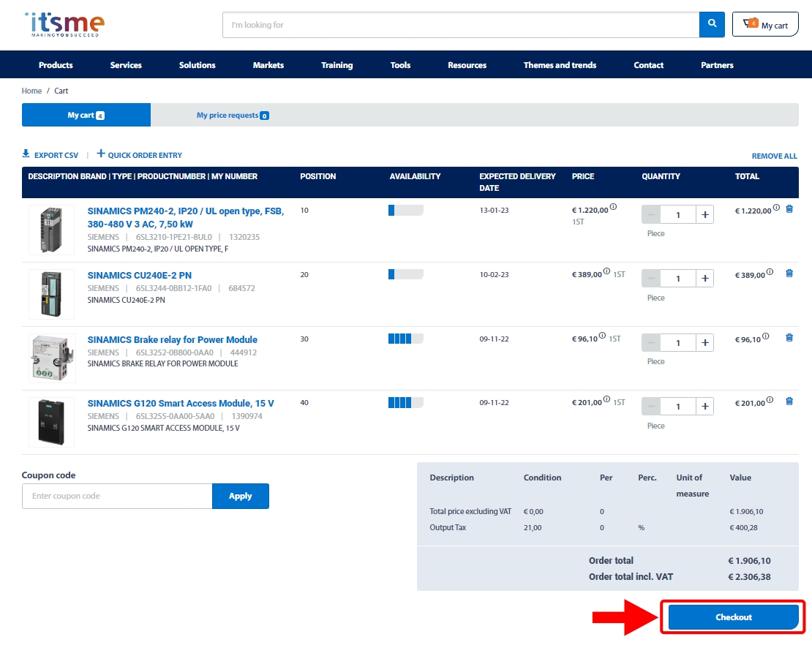812x645 pixels.
Task: Delete SINAMICS PM240-2 from cart
Action: tap(789, 209)
